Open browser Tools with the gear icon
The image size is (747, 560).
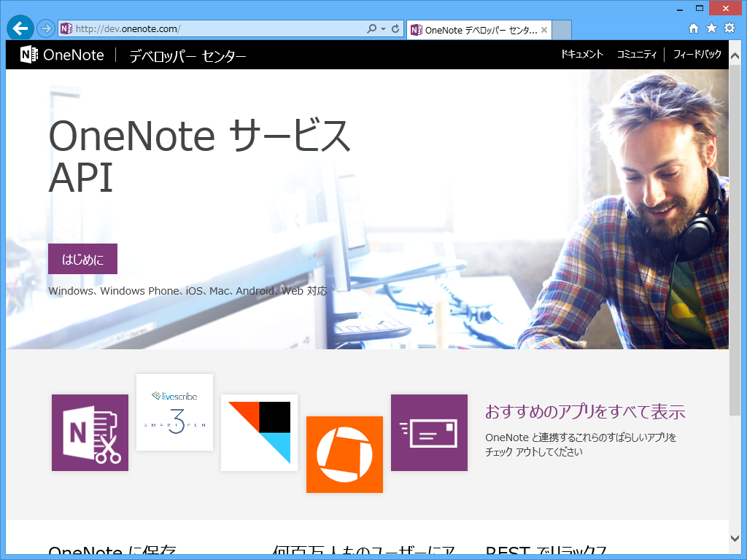click(x=729, y=28)
